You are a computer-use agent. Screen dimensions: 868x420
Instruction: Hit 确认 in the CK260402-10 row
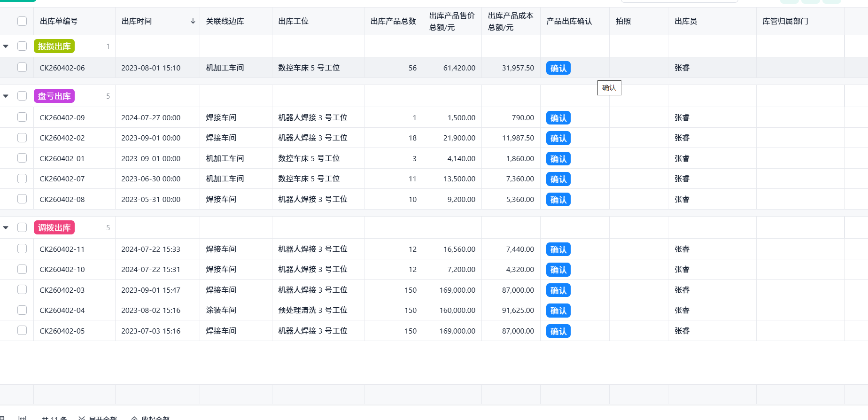point(558,270)
